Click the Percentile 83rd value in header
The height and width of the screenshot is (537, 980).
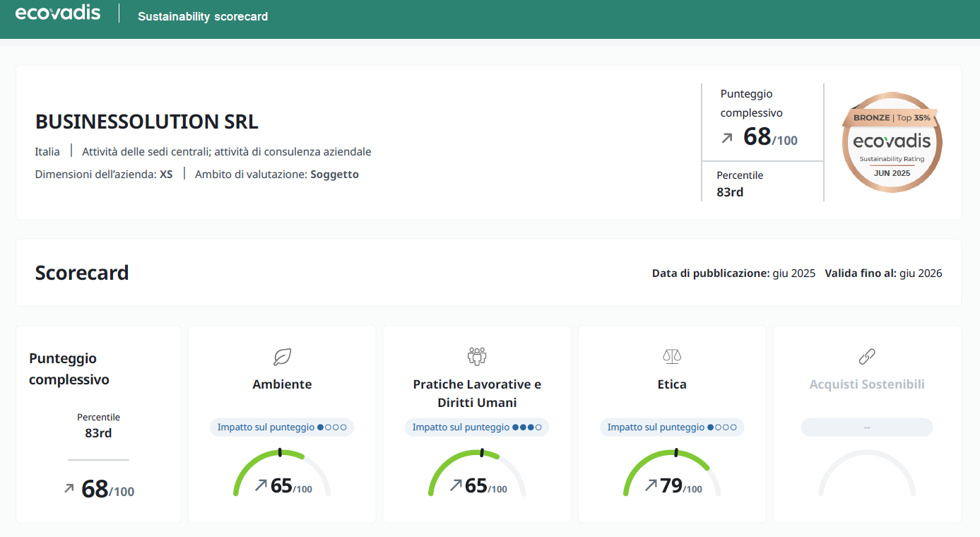[730, 191]
